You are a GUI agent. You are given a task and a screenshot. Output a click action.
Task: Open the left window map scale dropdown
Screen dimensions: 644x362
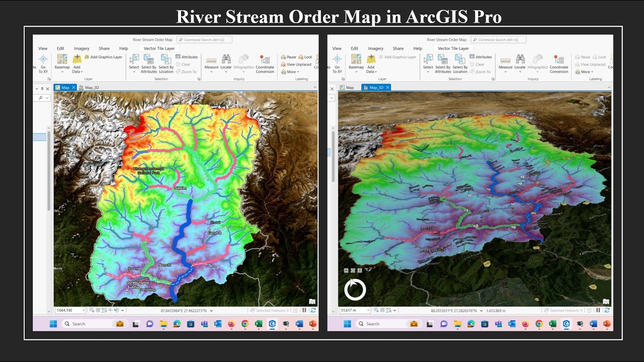pos(83,310)
